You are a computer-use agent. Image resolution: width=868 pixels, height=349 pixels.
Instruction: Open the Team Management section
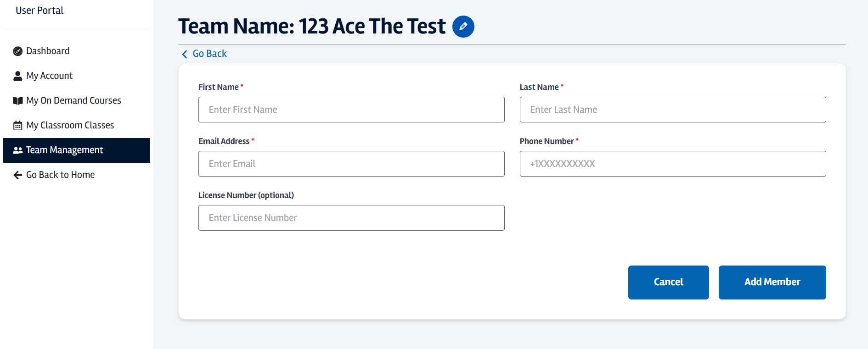64,150
